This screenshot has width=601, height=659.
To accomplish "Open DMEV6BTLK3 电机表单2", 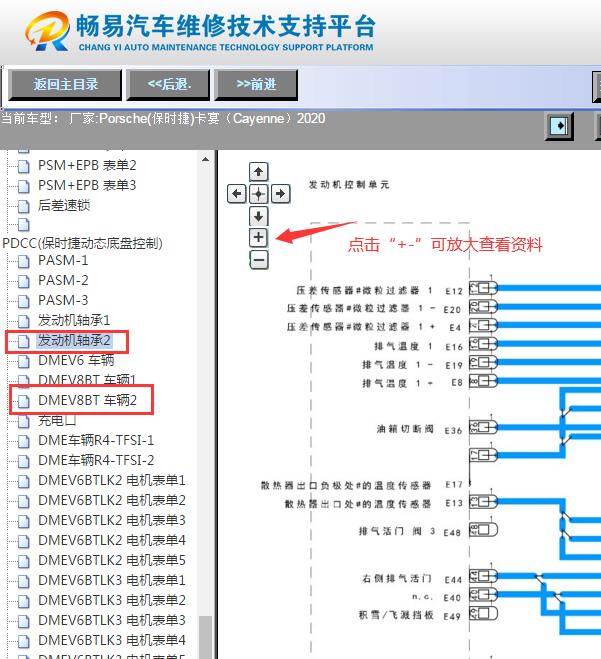I will pyautogui.click(x=111, y=600).
